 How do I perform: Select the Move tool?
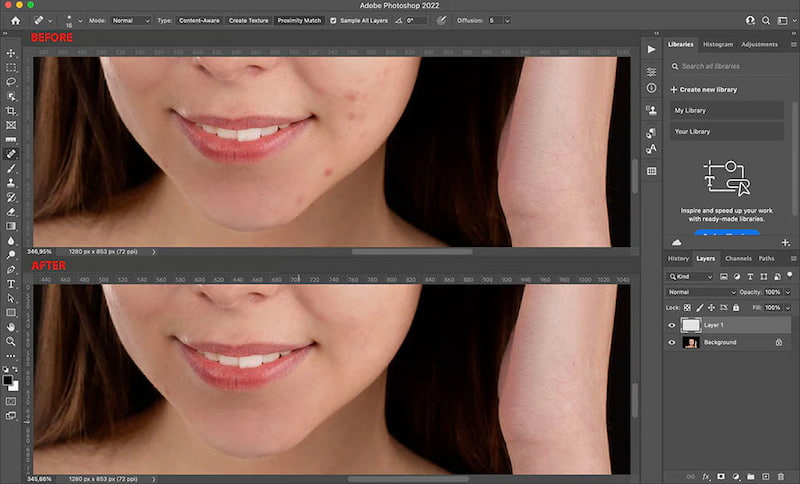pos(11,53)
